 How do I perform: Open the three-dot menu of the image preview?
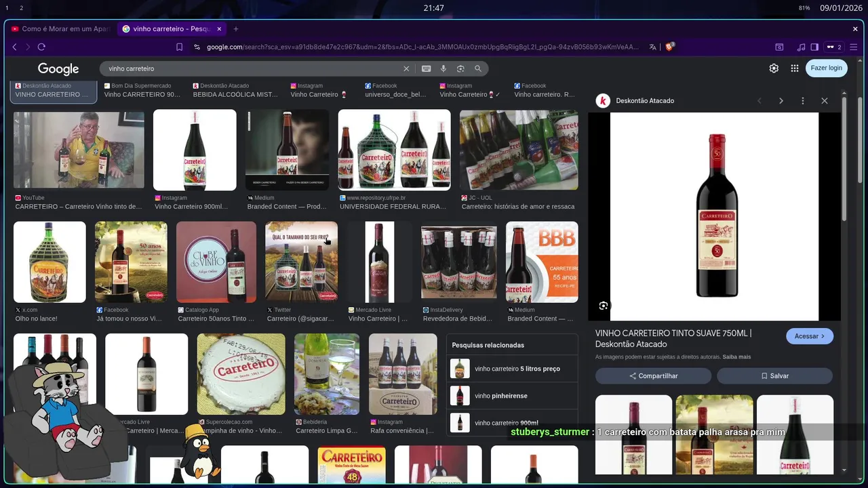pos(802,100)
